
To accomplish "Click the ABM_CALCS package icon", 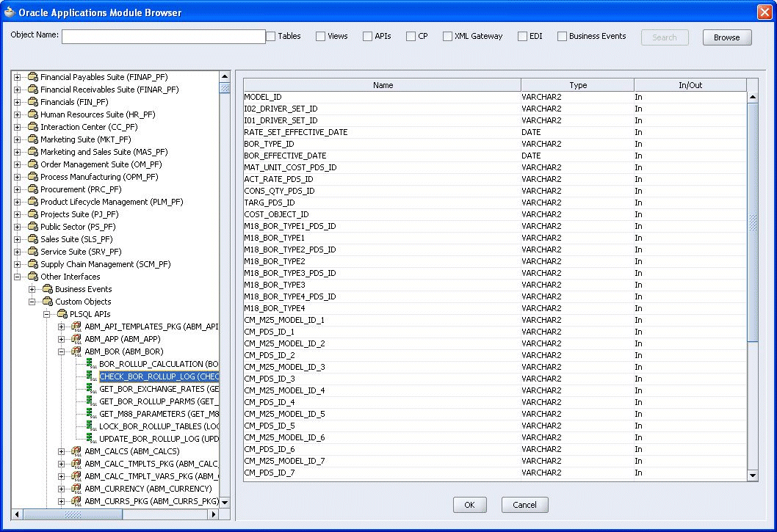I will pos(76,451).
